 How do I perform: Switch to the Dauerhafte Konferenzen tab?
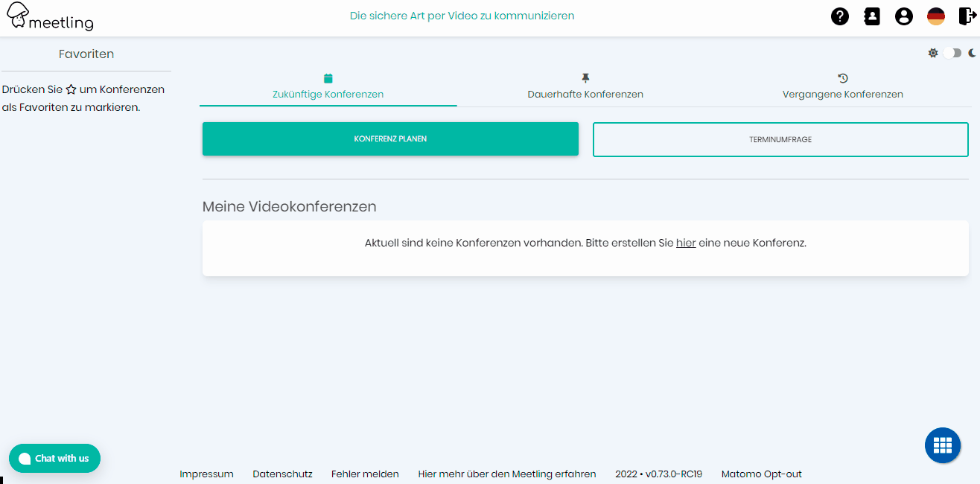585,94
